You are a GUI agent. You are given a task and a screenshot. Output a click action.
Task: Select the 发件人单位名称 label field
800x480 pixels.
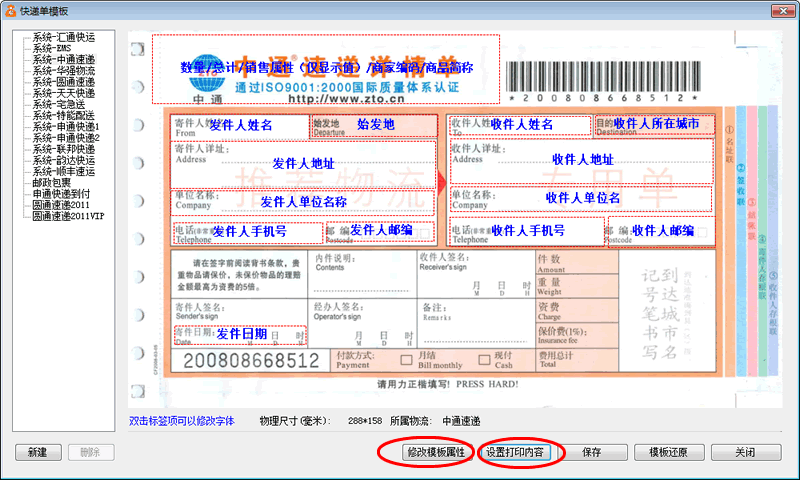pos(303,202)
